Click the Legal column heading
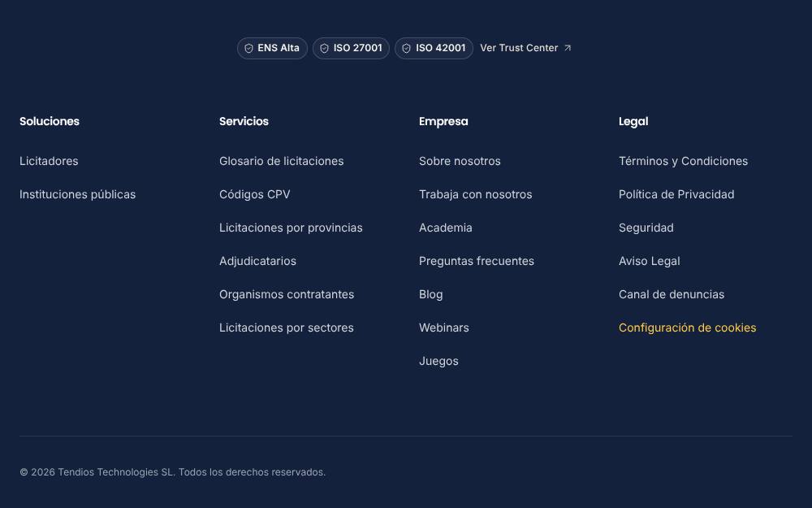 (633, 121)
